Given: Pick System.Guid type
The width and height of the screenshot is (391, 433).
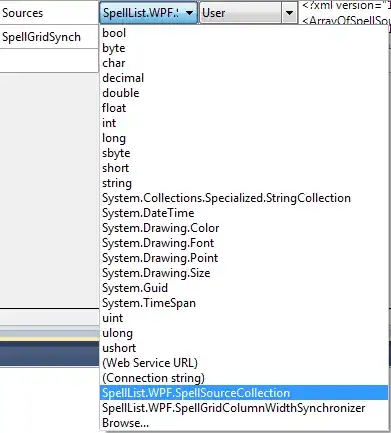Looking at the screenshot, I should 244,288.
